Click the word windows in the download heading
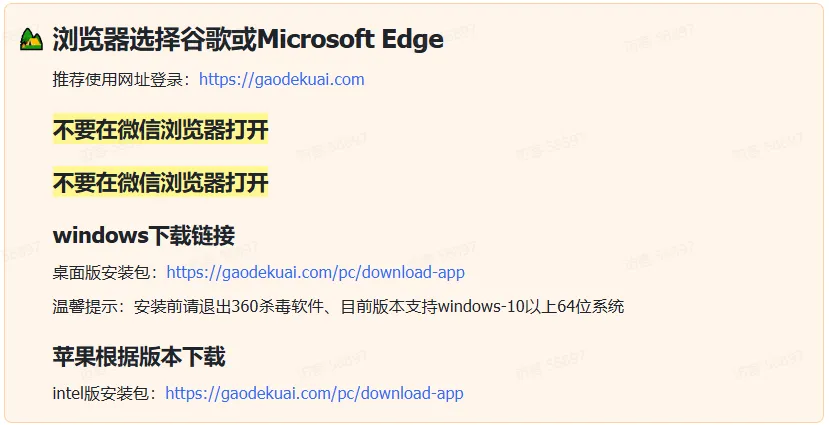 (98, 236)
